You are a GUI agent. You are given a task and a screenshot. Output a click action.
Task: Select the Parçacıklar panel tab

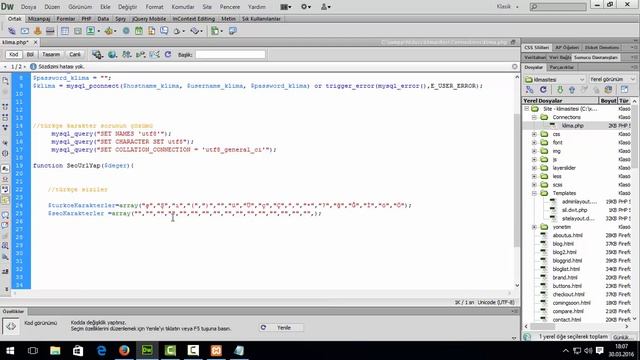pyautogui.click(x=562, y=67)
